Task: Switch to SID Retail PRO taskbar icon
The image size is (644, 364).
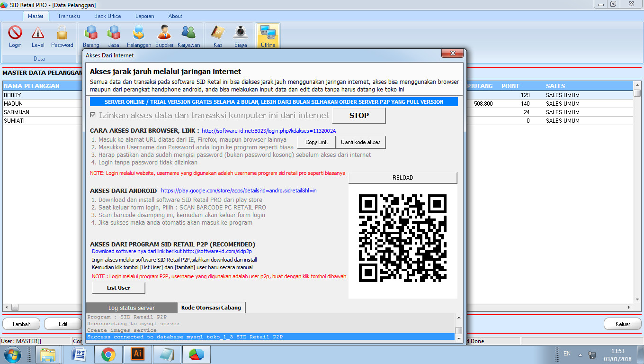Action: [196, 354]
